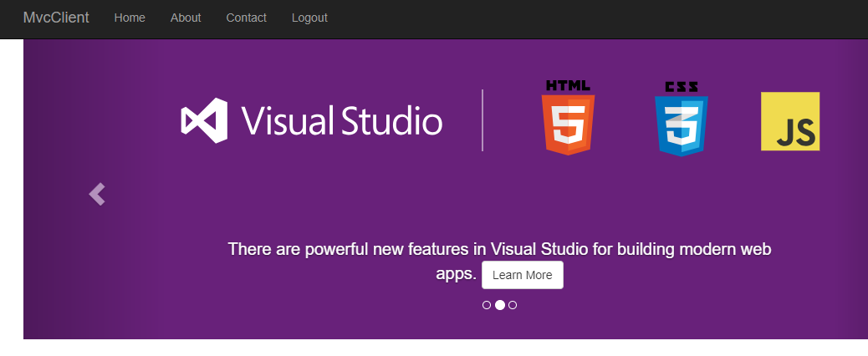Screen dimensions: 868x356
Task: Log out using the Logout link
Action: click(309, 18)
